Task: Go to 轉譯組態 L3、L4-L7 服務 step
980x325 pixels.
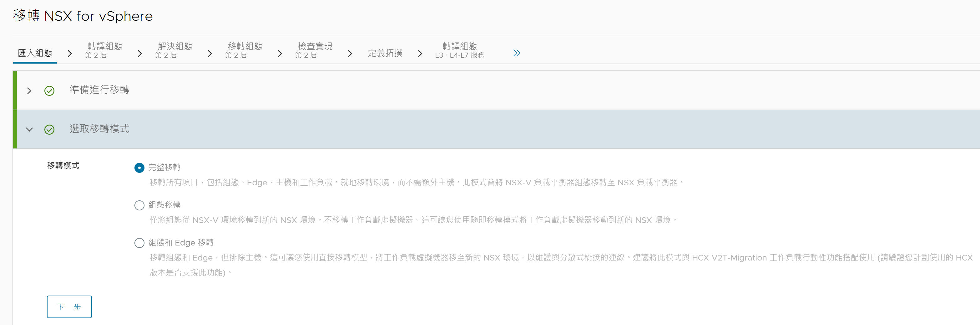Action: click(x=460, y=50)
